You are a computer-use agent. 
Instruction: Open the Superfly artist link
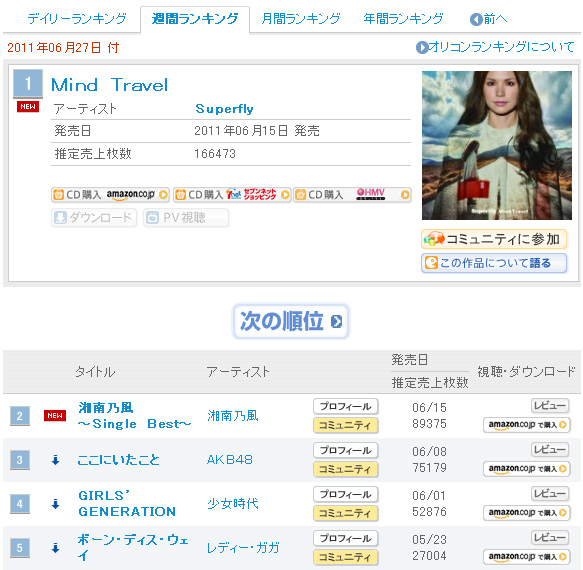tap(224, 109)
